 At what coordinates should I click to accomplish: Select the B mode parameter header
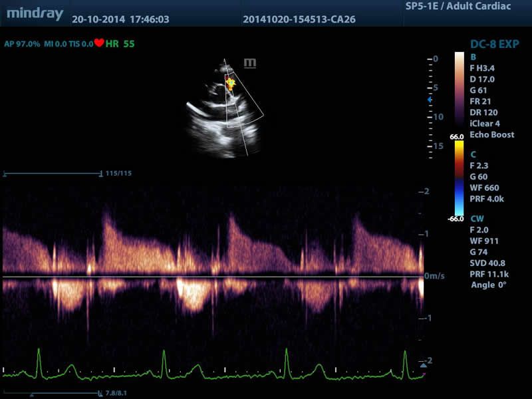473,57
